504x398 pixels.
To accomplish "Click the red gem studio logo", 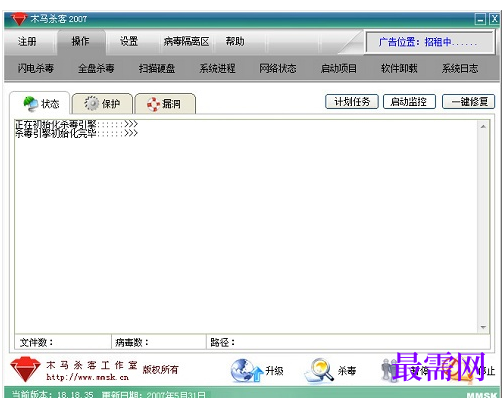I will (x=25, y=369).
